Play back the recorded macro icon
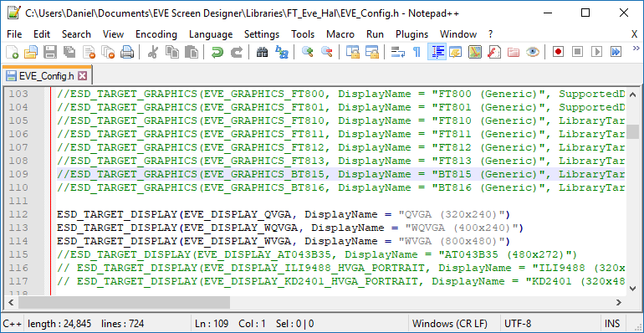The image size is (644, 333). [x=596, y=52]
